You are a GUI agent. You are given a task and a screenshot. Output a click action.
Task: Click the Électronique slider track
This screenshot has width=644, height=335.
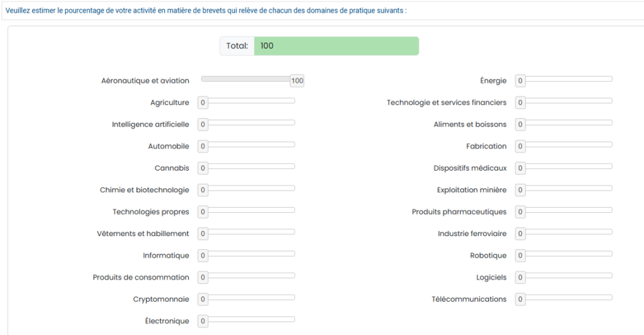coord(250,319)
